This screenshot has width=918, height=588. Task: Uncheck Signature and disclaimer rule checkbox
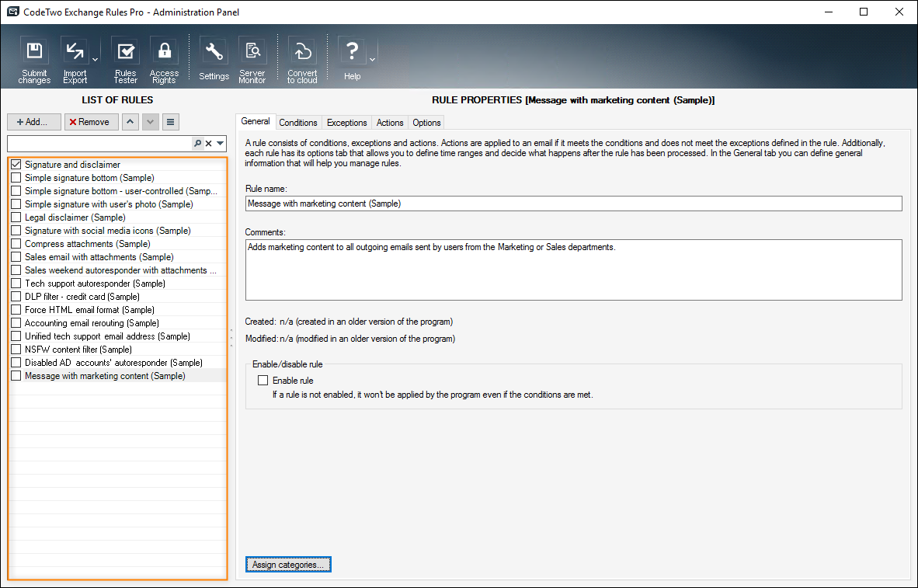pos(16,165)
